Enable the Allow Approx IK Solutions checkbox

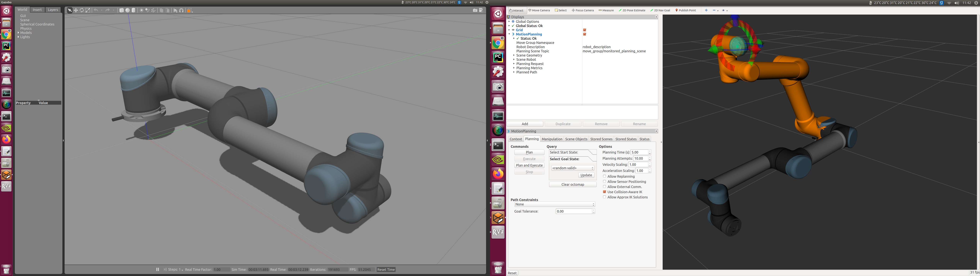(x=604, y=197)
